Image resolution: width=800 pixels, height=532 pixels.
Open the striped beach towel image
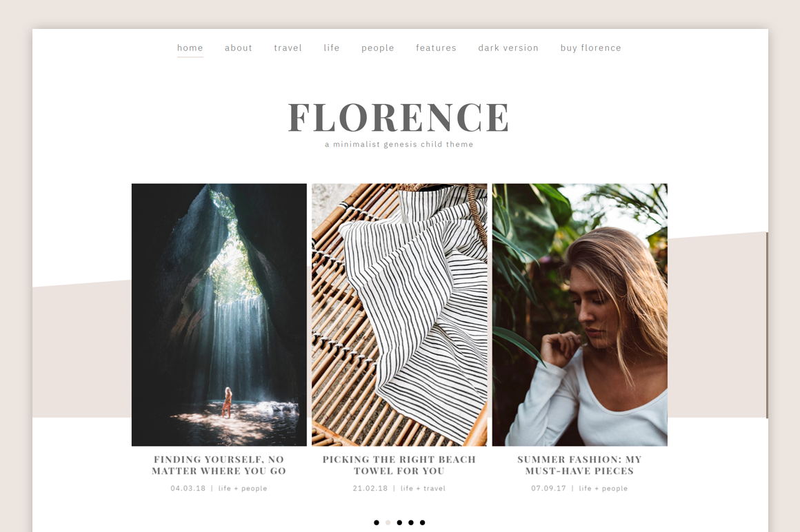399,314
